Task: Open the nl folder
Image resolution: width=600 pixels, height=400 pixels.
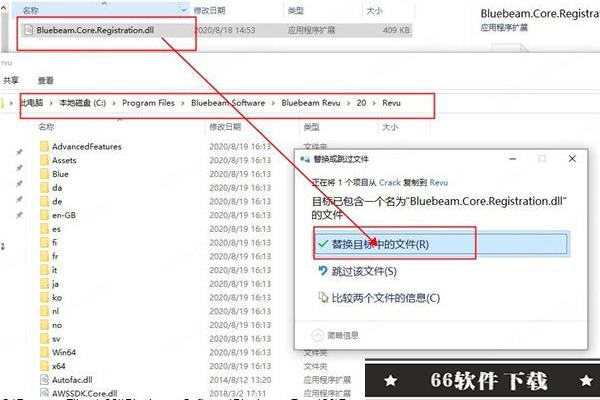Action: pos(55,312)
